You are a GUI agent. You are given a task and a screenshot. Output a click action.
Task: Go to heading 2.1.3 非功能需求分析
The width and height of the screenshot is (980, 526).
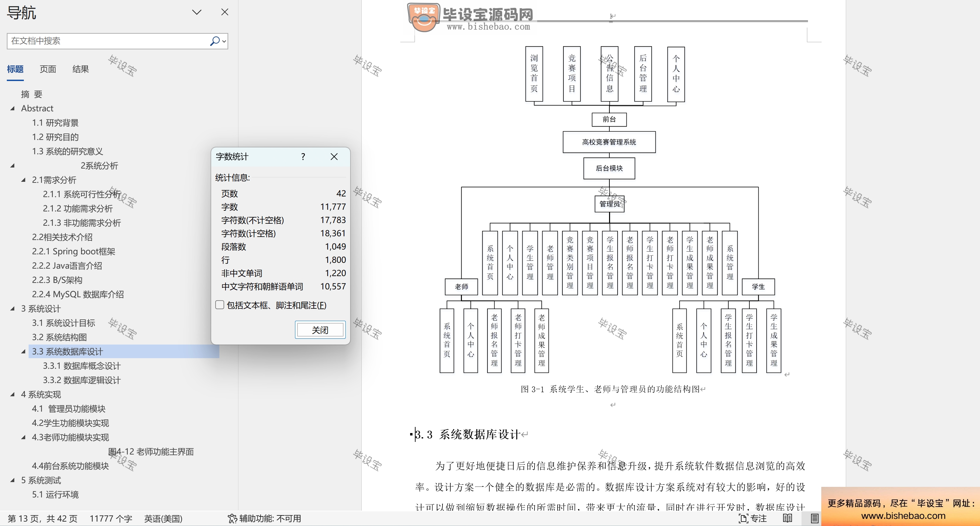pyautogui.click(x=82, y=223)
